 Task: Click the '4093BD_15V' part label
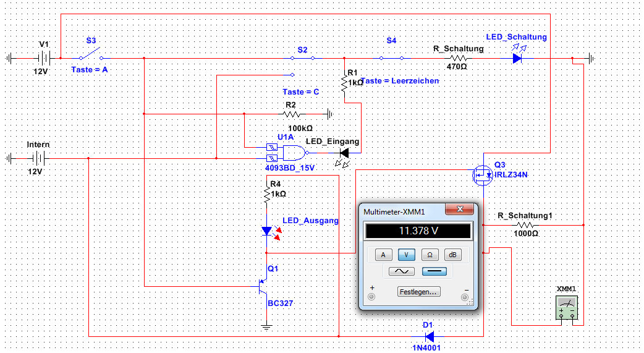coord(290,168)
